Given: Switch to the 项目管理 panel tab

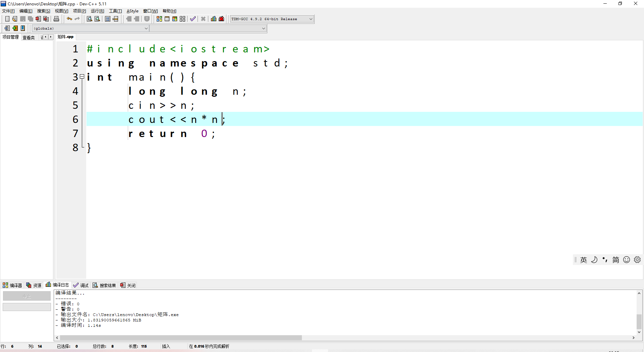Looking at the screenshot, I should click(x=10, y=37).
